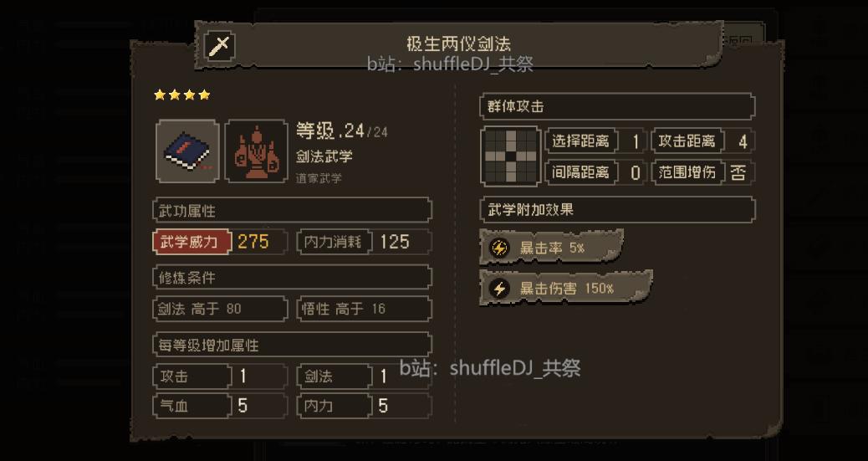Select the blue skill book icon
The image size is (868, 461).
pyautogui.click(x=187, y=151)
